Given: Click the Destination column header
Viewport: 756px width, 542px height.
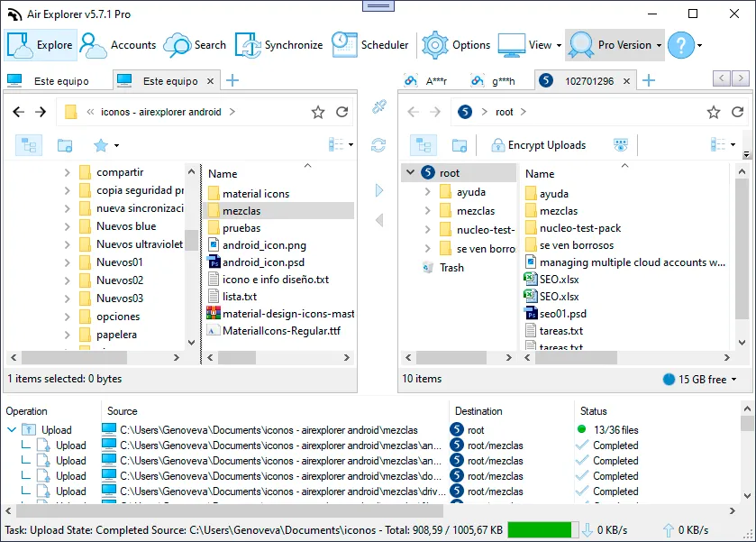Looking at the screenshot, I should (x=478, y=411).
